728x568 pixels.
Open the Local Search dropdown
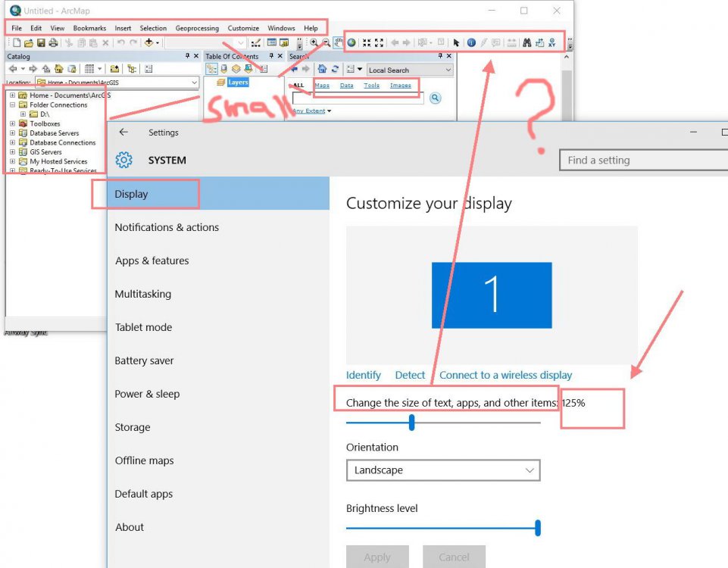coord(448,70)
